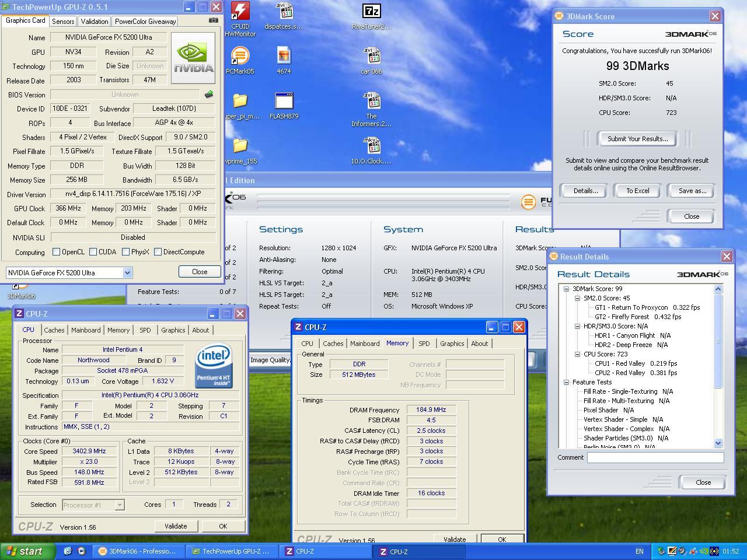
Task: Open the car 066 video file
Action: coord(371,56)
